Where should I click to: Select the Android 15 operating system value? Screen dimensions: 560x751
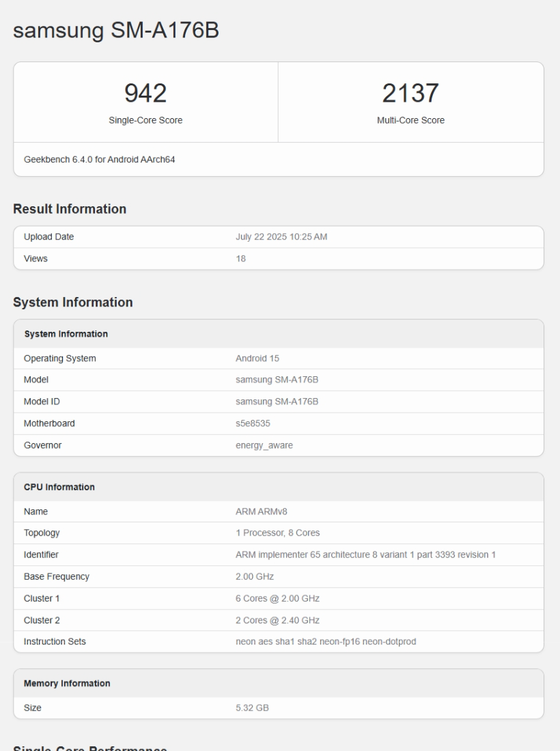pyautogui.click(x=257, y=358)
